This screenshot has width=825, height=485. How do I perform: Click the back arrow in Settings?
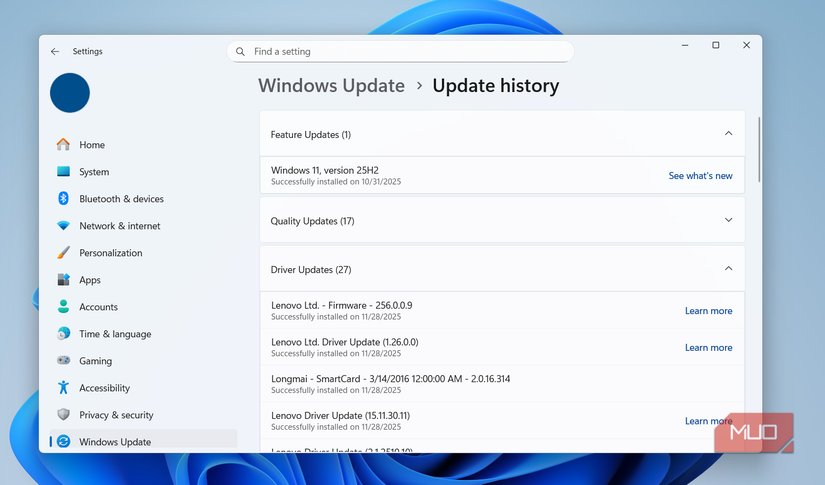[55, 52]
